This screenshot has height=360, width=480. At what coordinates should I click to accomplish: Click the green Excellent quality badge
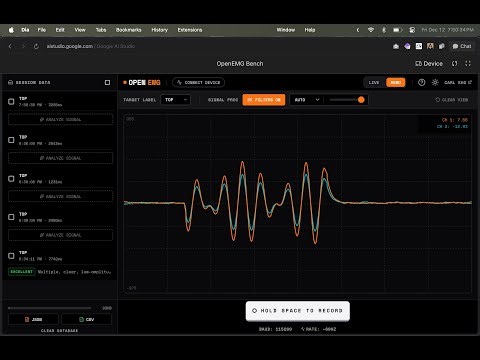(22, 272)
